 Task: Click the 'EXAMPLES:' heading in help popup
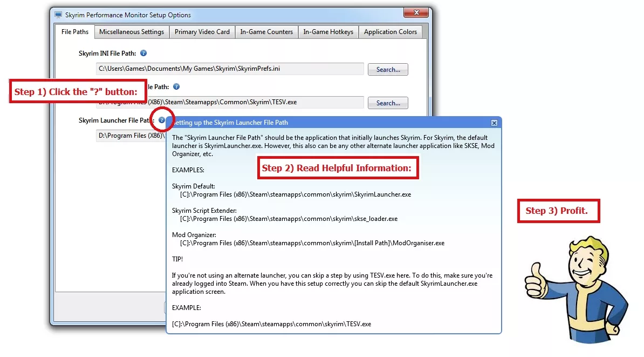tap(188, 170)
